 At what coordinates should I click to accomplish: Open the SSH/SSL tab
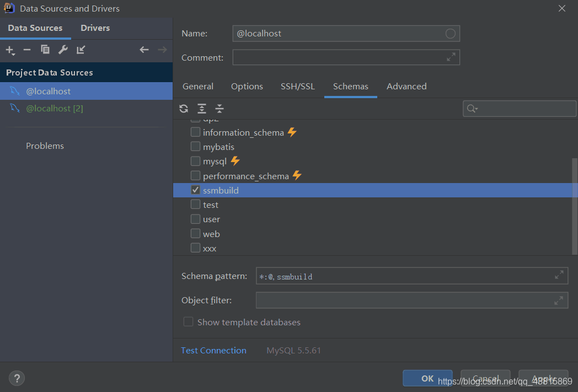298,86
